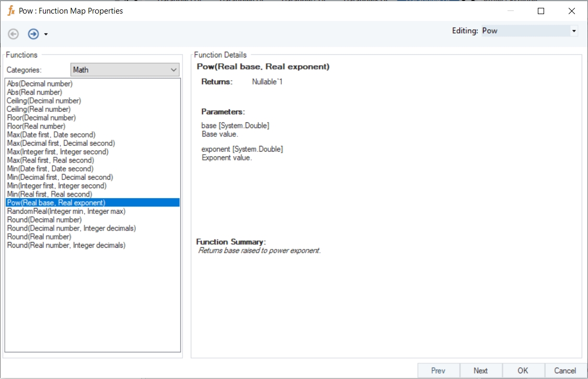Click the highlighted Pow(Real base, Real exponent)
Screen dimensions: 588x379
tap(56, 202)
